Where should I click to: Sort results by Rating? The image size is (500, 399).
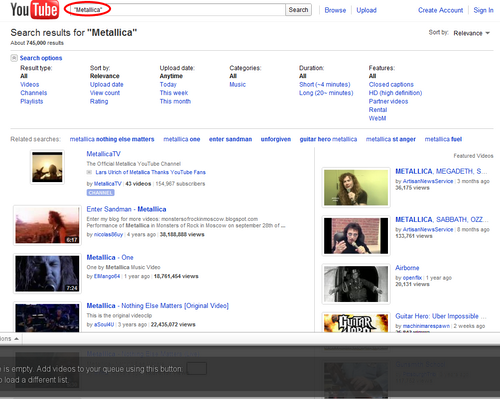click(x=99, y=101)
